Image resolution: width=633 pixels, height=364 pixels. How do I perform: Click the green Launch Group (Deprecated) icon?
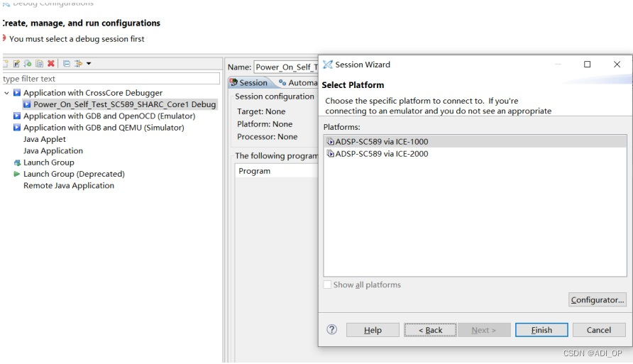[x=16, y=174]
